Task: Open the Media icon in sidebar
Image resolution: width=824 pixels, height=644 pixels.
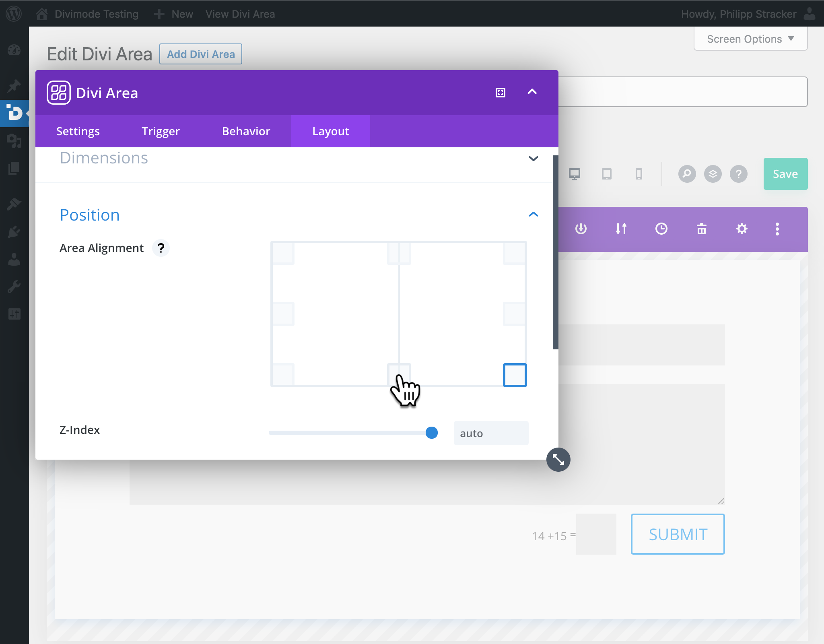Action: (x=14, y=141)
